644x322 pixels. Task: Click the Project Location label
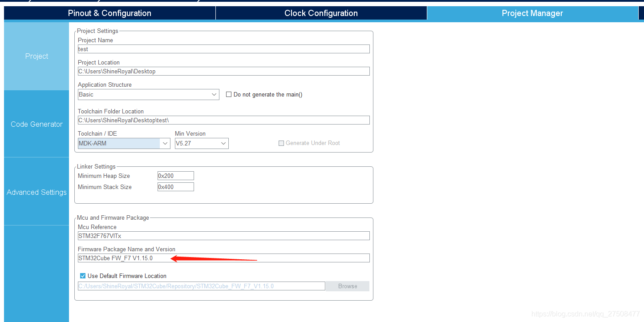(99, 62)
